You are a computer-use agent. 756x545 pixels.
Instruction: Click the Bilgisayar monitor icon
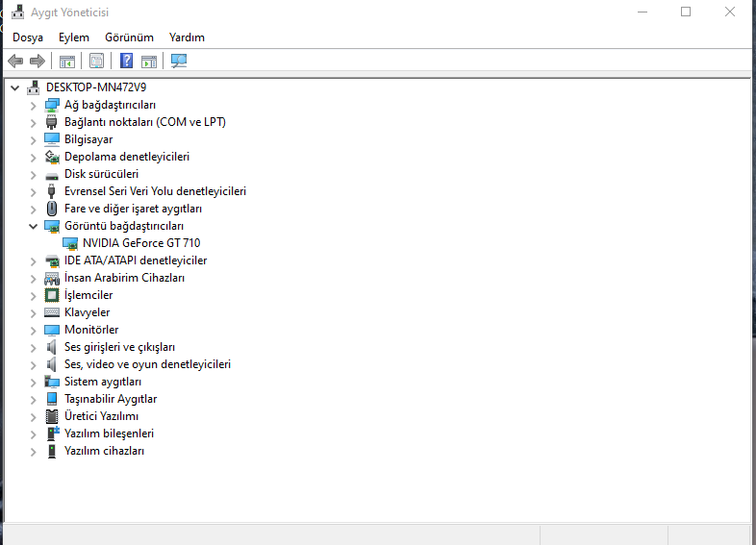tap(52, 139)
